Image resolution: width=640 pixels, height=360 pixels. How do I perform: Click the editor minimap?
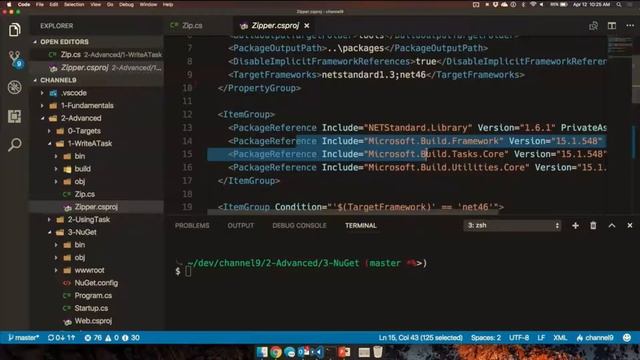click(620, 46)
